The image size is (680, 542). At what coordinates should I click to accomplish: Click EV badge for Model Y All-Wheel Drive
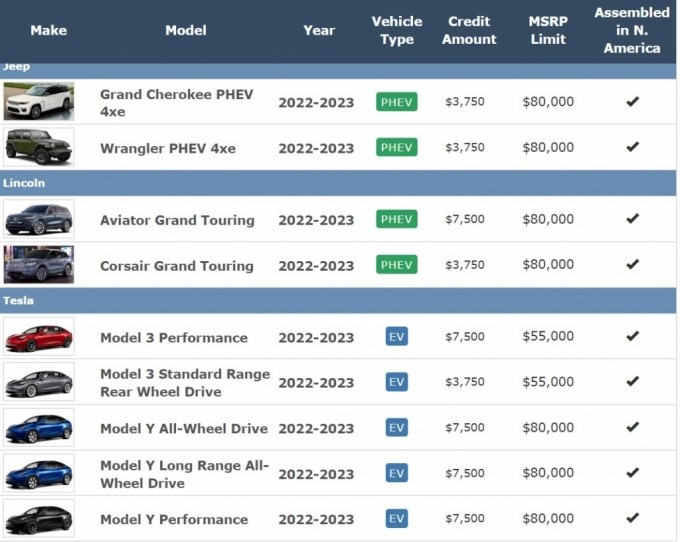coord(396,428)
